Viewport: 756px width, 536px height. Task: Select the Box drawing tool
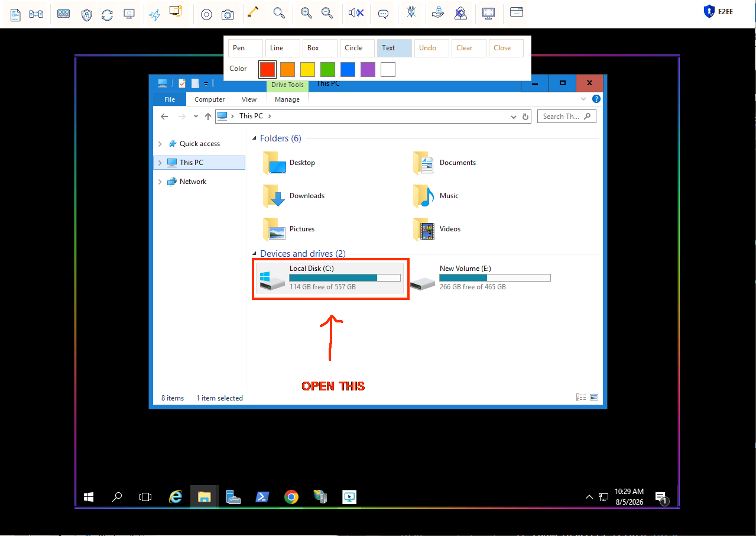pos(320,48)
